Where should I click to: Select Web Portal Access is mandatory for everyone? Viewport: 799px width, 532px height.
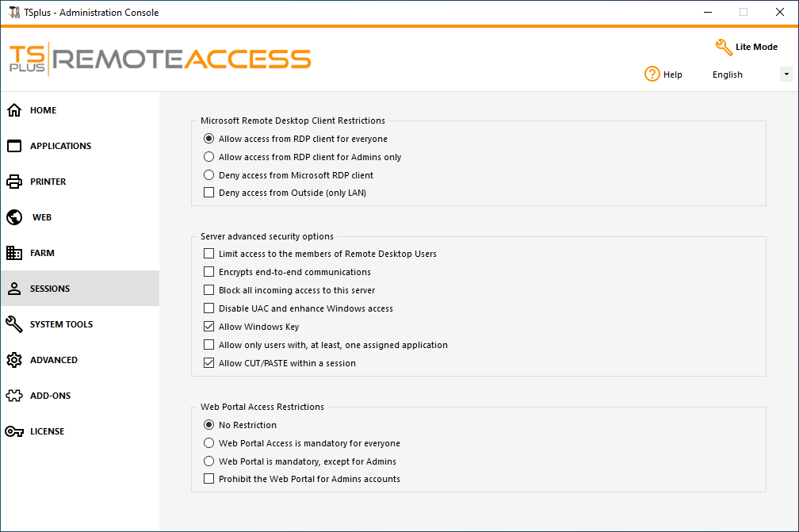coord(209,443)
